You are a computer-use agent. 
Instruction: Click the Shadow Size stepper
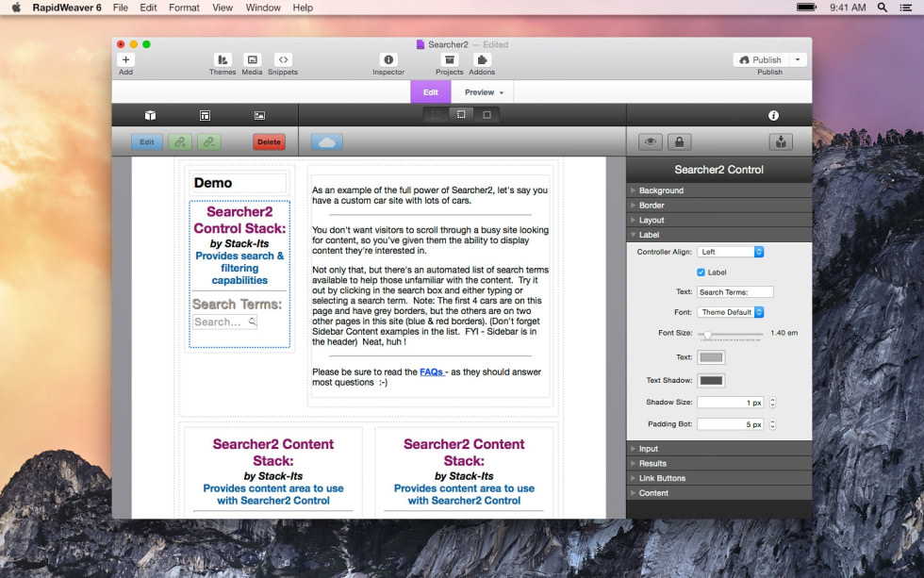(x=772, y=403)
